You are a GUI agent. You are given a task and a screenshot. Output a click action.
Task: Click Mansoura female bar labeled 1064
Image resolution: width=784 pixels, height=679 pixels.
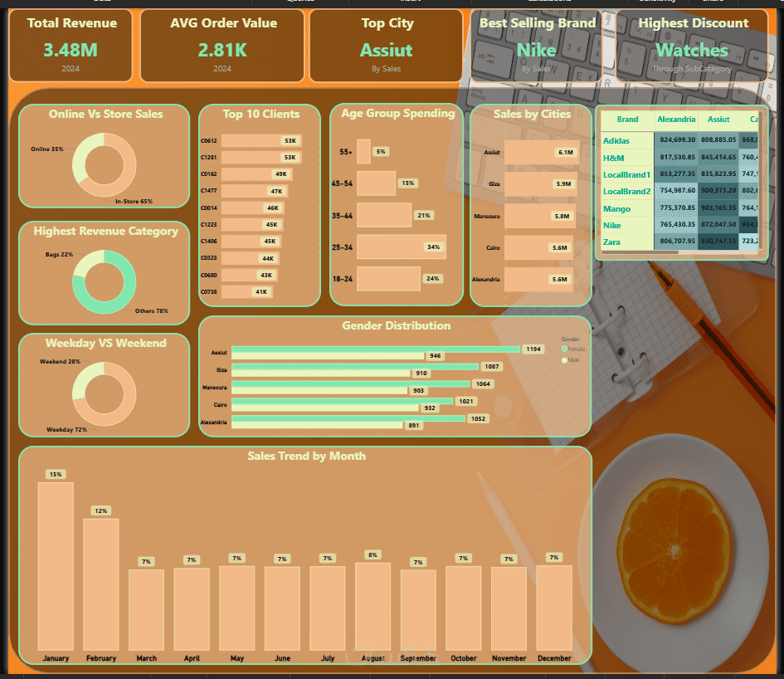(x=351, y=383)
